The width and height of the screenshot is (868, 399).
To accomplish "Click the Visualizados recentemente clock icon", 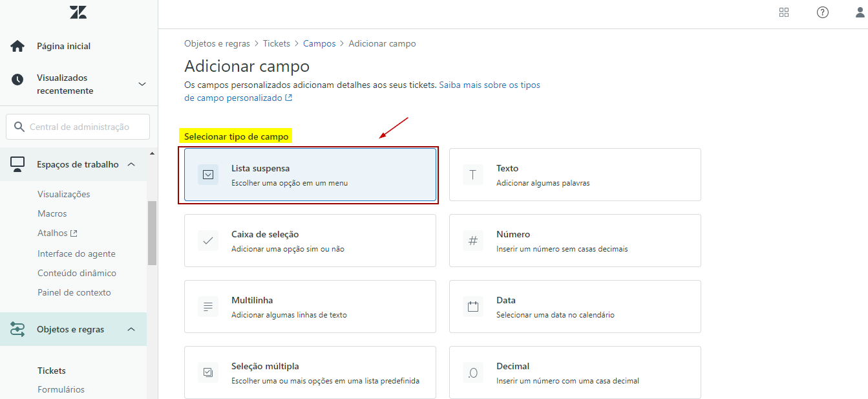I will point(17,80).
